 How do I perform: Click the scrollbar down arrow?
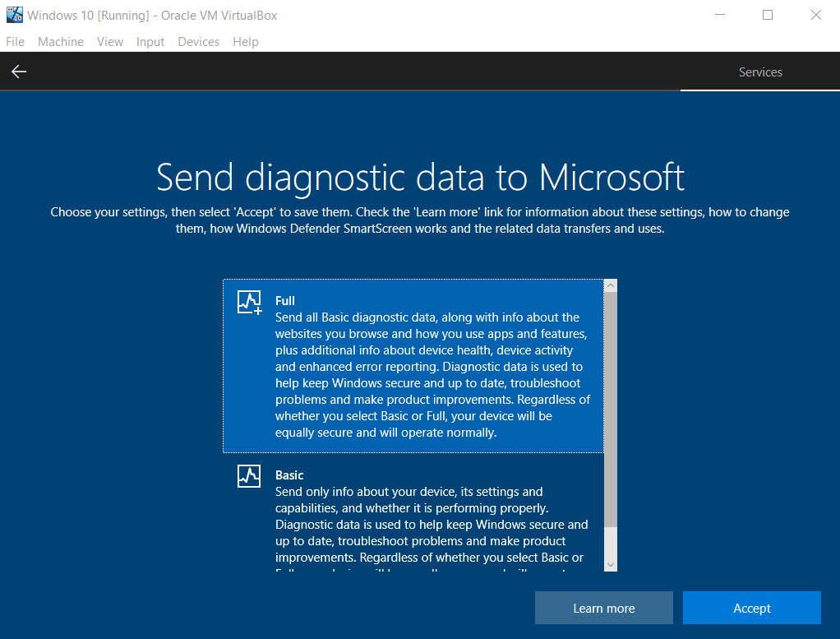610,565
